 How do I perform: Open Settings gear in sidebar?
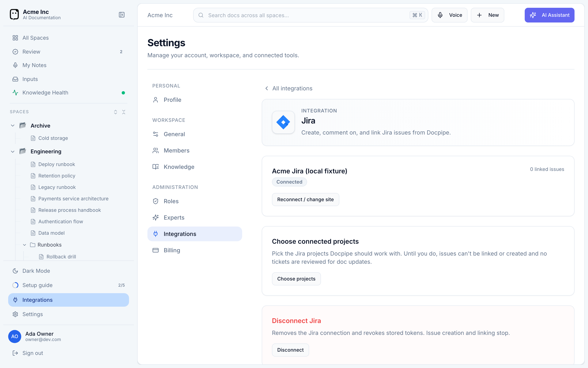coord(15,314)
